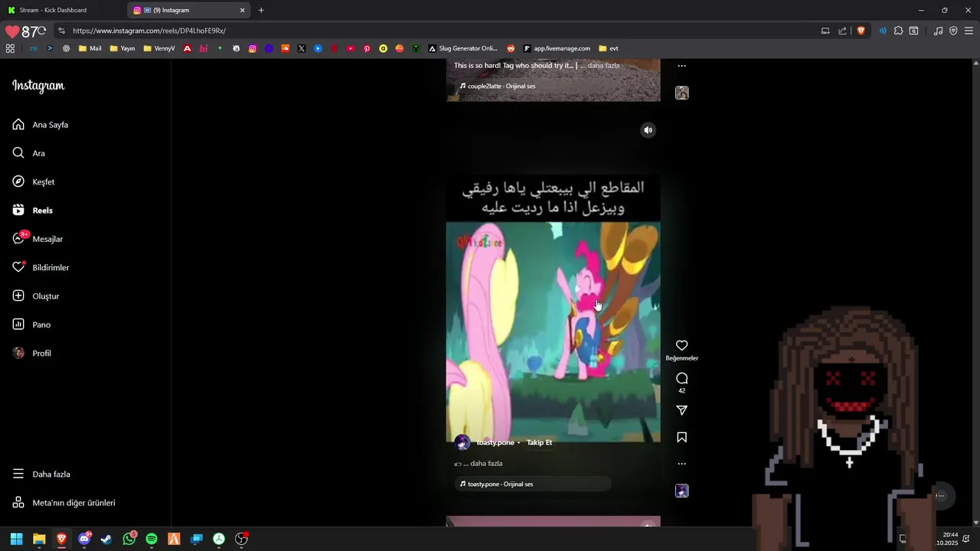Open more options for the toasty.pone reel
This screenshot has width=980, height=551.
681,464
